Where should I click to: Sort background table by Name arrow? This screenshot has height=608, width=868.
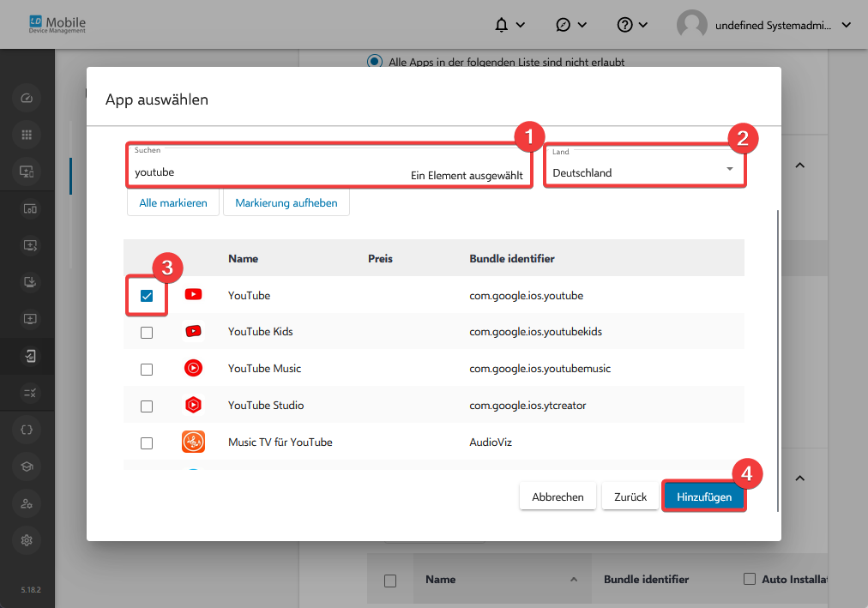[x=574, y=579]
